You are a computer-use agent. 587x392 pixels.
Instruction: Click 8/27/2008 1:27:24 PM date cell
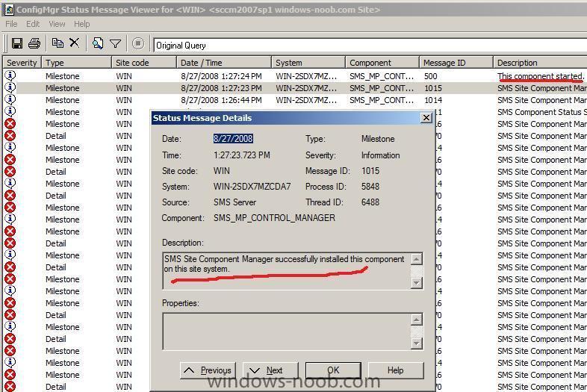point(221,76)
